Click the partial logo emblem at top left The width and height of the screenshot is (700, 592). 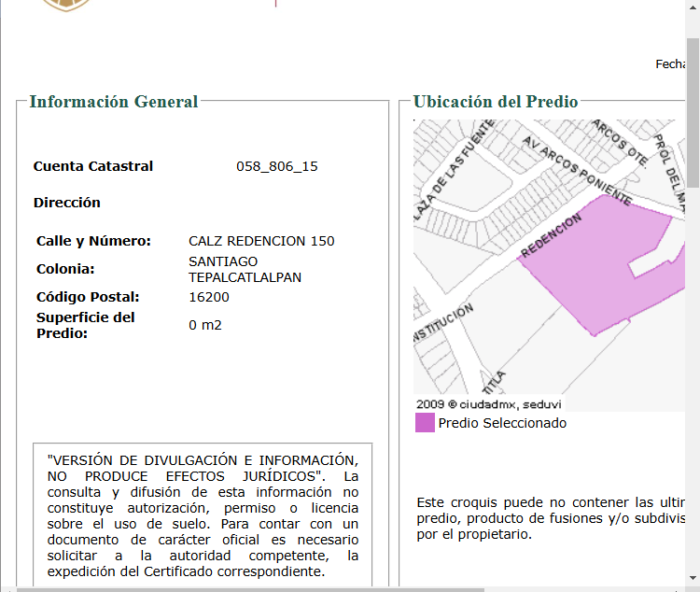66,6
